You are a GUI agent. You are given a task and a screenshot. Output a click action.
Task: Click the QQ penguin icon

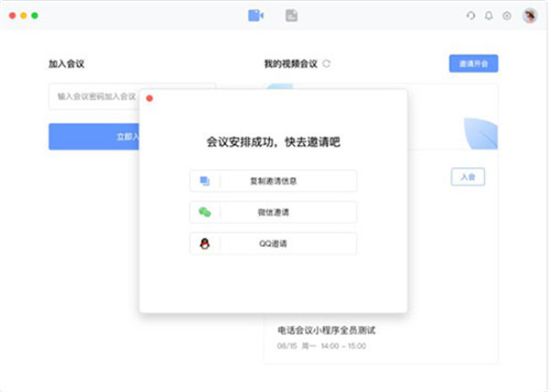pos(205,243)
